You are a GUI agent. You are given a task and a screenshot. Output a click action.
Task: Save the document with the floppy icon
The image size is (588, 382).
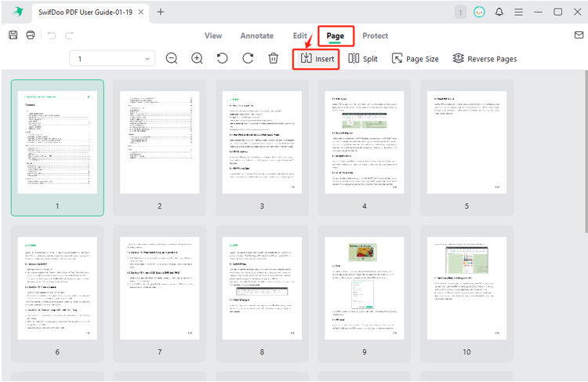13,35
